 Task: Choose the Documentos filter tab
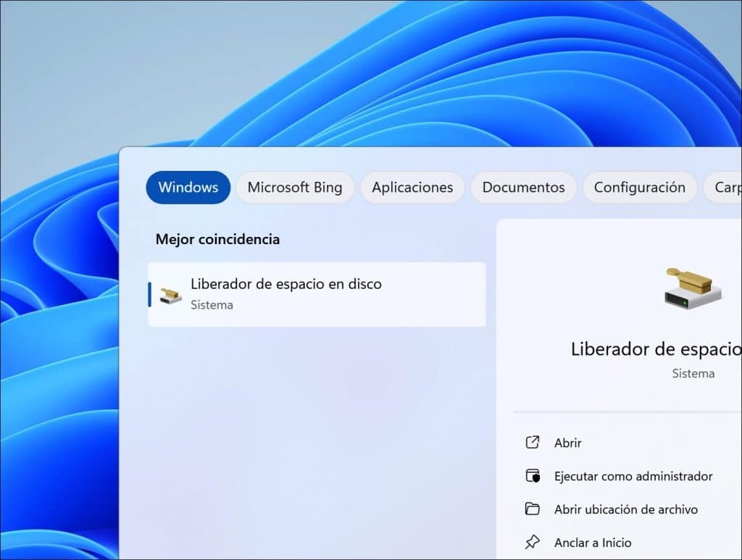[523, 188]
